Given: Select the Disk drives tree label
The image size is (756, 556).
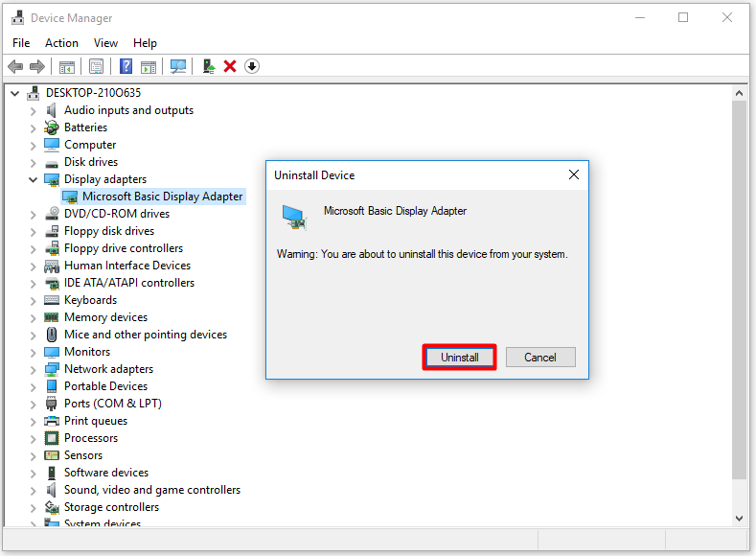Looking at the screenshot, I should click(91, 162).
